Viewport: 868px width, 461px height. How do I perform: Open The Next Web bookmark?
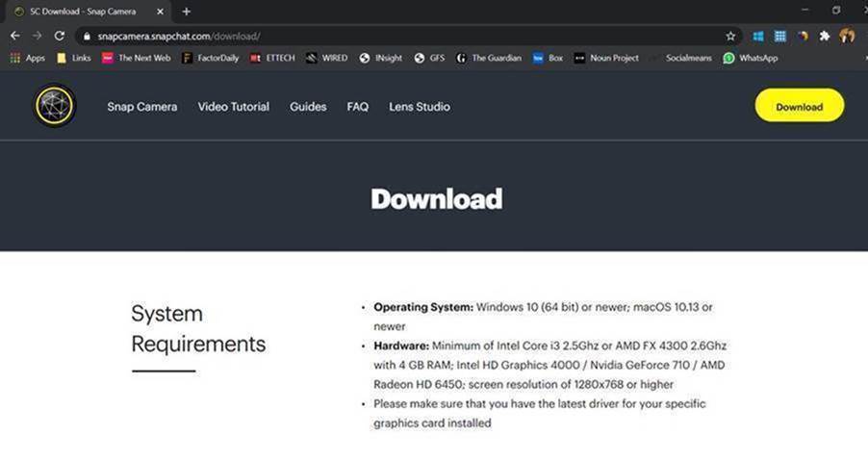tap(137, 58)
